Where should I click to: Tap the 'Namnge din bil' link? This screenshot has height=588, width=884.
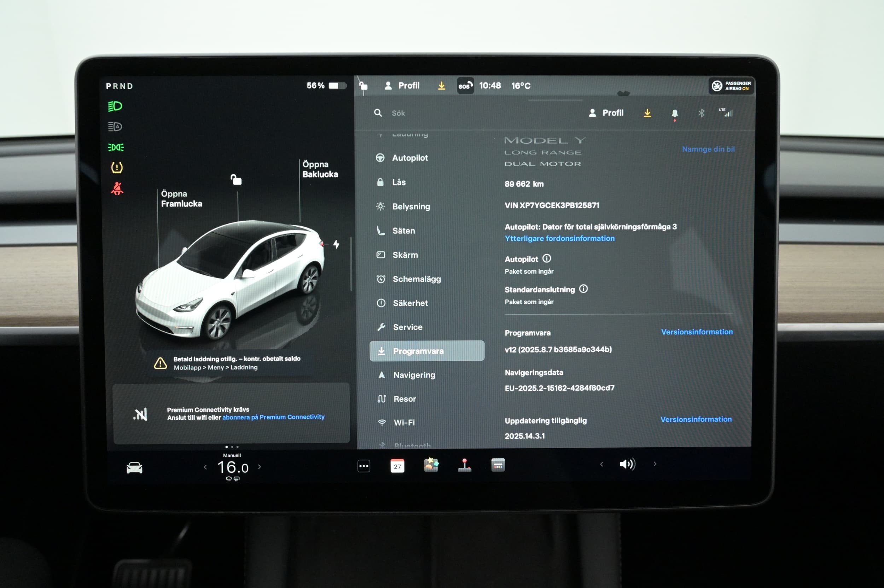click(x=708, y=149)
